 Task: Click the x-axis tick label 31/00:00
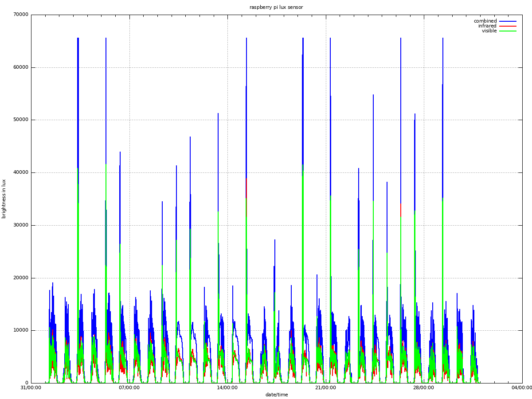click(x=31, y=388)
